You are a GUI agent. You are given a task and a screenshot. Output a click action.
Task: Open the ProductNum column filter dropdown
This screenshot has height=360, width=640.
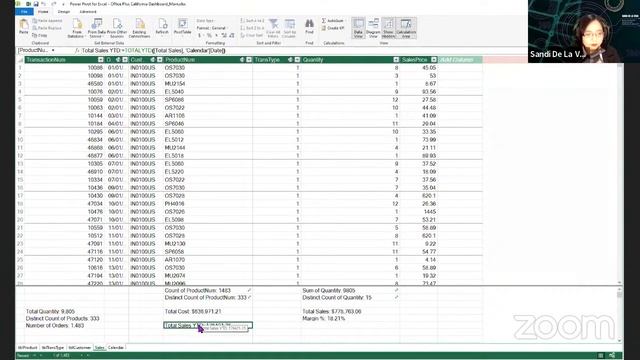point(249,60)
